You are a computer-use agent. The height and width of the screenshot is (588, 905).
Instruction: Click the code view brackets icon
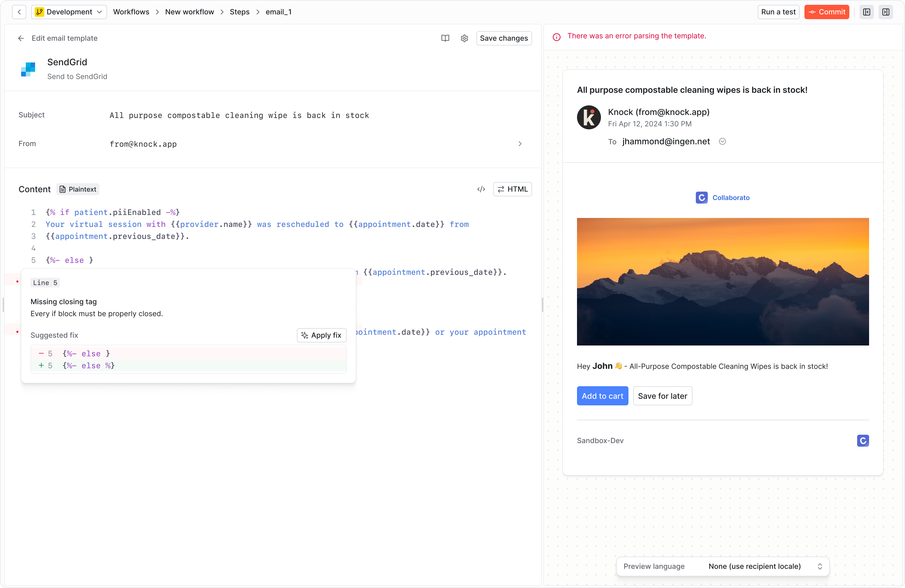click(x=481, y=189)
